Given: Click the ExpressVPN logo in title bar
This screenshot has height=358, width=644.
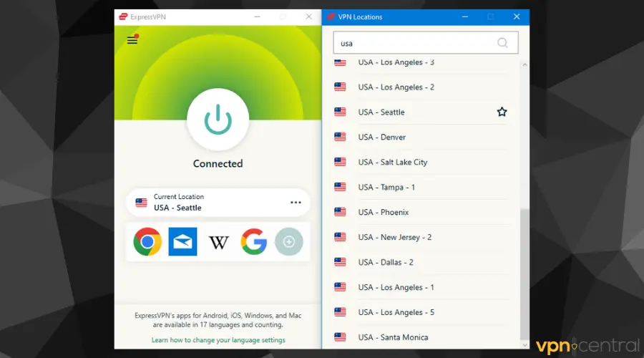Looking at the screenshot, I should 123,17.
